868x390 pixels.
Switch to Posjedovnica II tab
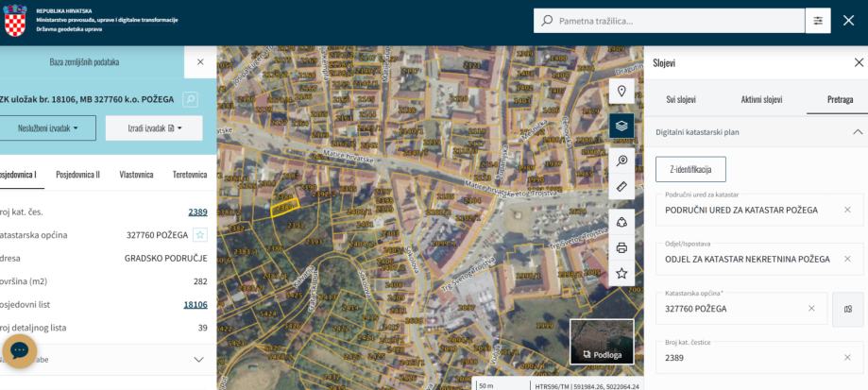[x=77, y=175]
